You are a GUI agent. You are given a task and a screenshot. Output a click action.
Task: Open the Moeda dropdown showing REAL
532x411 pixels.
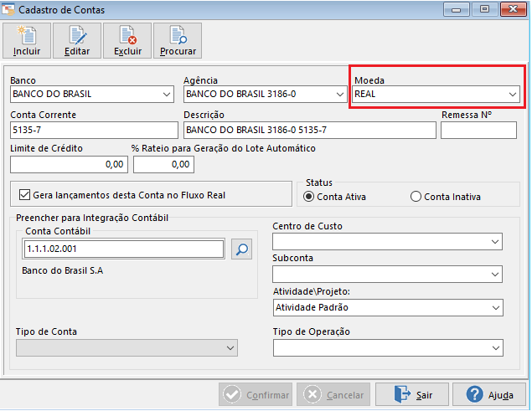pyautogui.click(x=436, y=95)
